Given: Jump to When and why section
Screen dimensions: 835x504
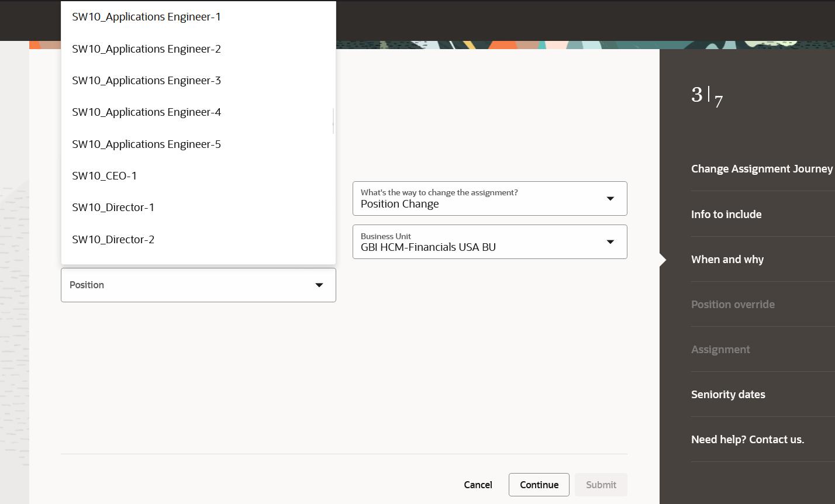Looking at the screenshot, I should 727,260.
